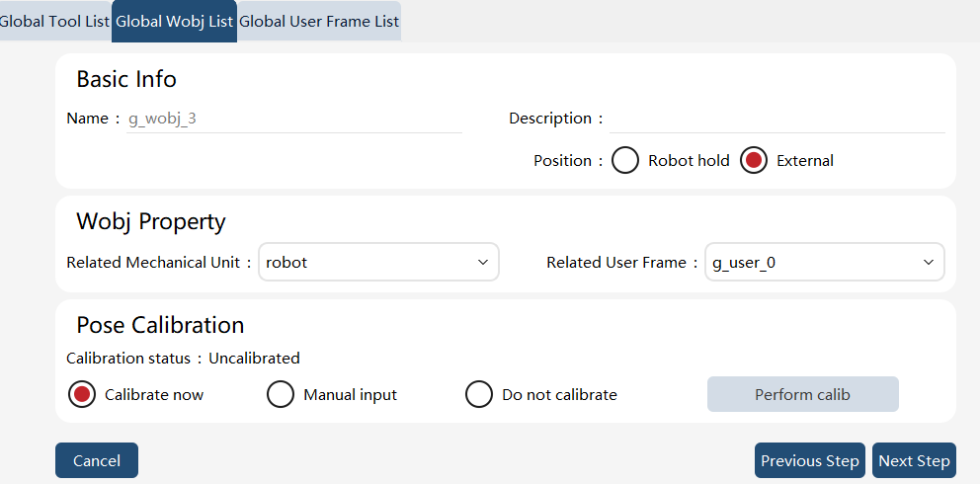The height and width of the screenshot is (484, 980).
Task: Switch to Global Tool List tab
Action: pos(55,21)
